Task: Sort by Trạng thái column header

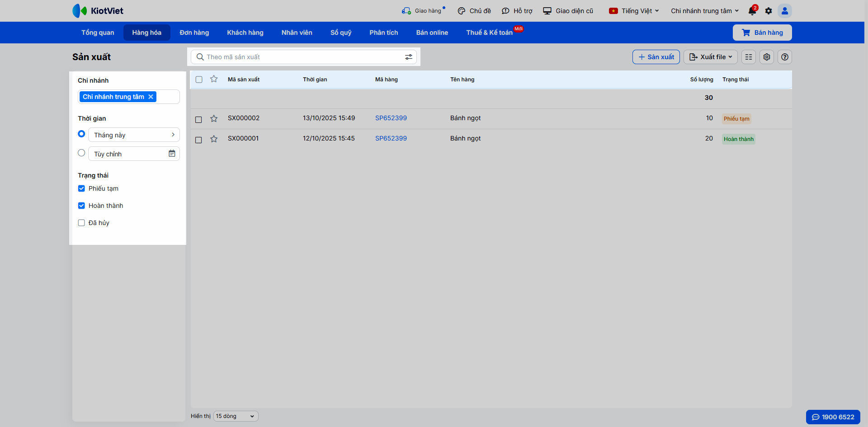Action: (x=736, y=80)
